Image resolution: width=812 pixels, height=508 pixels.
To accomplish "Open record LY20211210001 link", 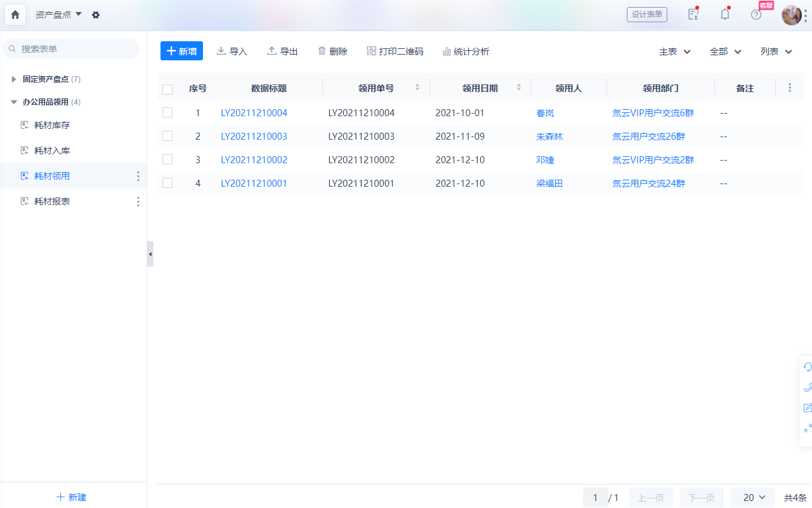I will (x=254, y=184).
